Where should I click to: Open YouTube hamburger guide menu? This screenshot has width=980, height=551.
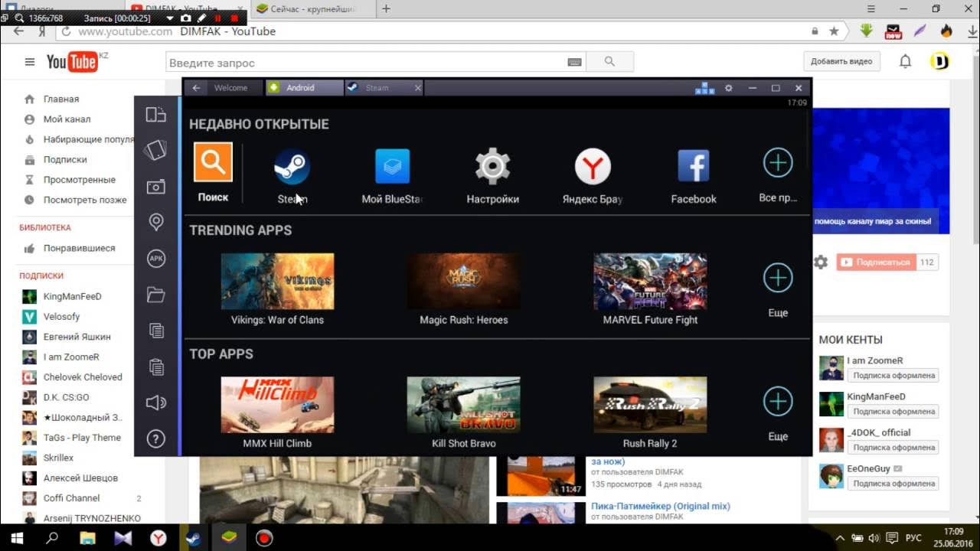coord(30,62)
